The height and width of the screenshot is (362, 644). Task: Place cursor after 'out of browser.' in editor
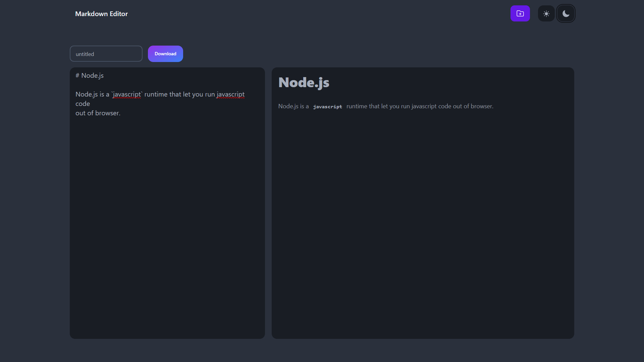pyautogui.click(x=121, y=113)
